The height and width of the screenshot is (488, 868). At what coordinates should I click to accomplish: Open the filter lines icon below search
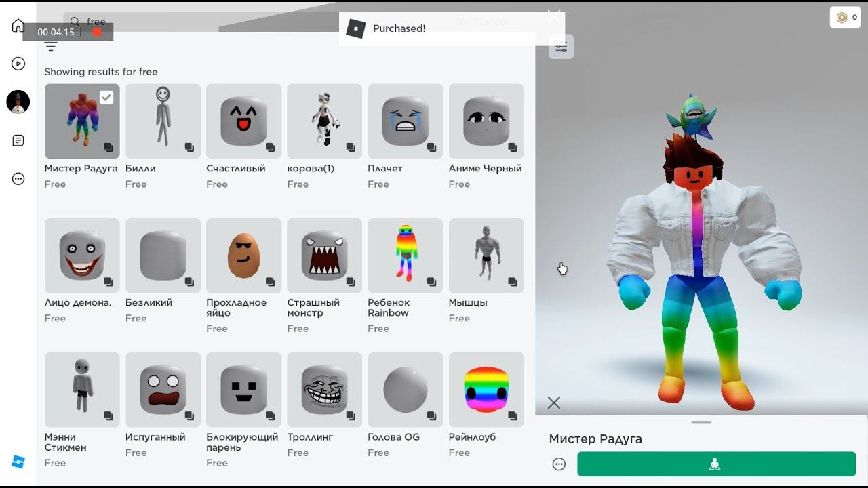[x=51, y=46]
